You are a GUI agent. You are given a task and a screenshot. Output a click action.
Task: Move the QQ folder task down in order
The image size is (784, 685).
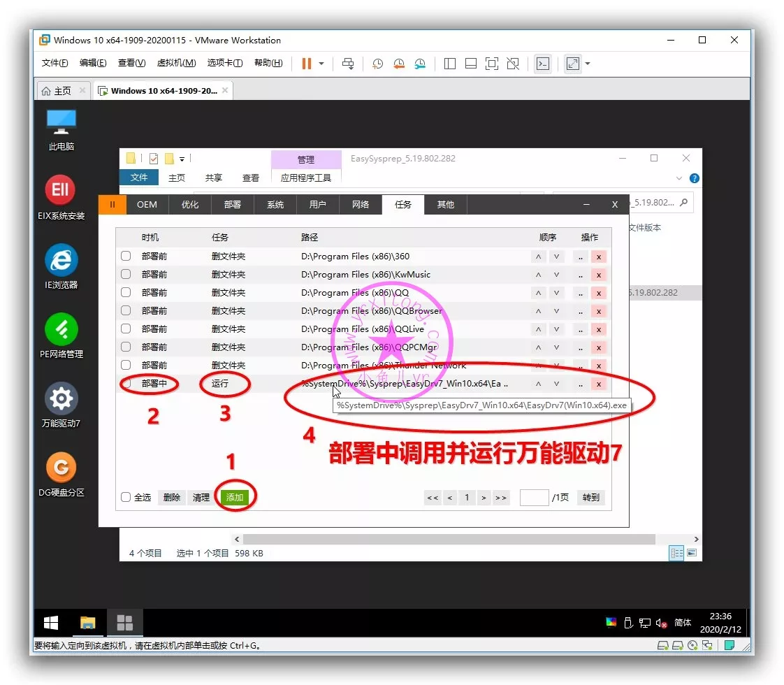[x=556, y=293]
